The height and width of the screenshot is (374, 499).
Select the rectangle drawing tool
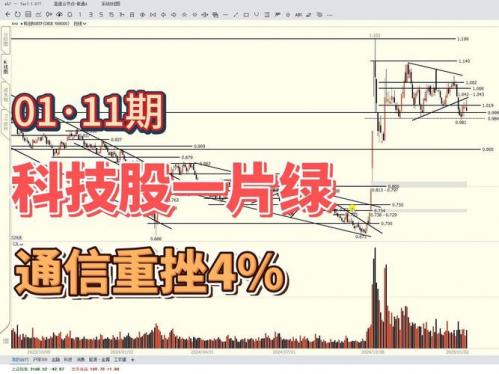(x=246, y=14)
